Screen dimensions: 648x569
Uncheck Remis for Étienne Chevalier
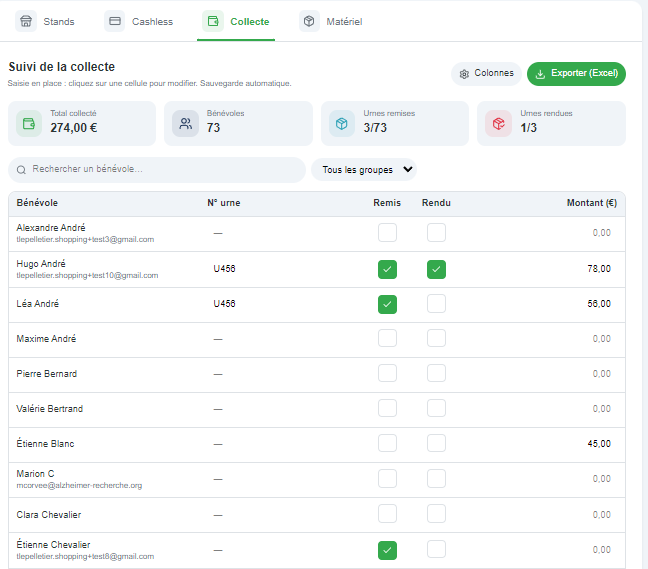[387, 550]
